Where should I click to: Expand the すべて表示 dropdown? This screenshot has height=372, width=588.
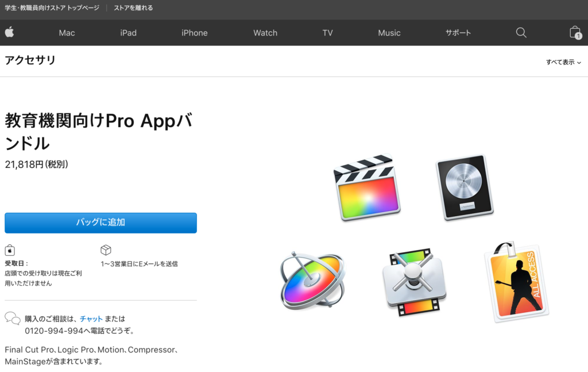pyautogui.click(x=563, y=62)
